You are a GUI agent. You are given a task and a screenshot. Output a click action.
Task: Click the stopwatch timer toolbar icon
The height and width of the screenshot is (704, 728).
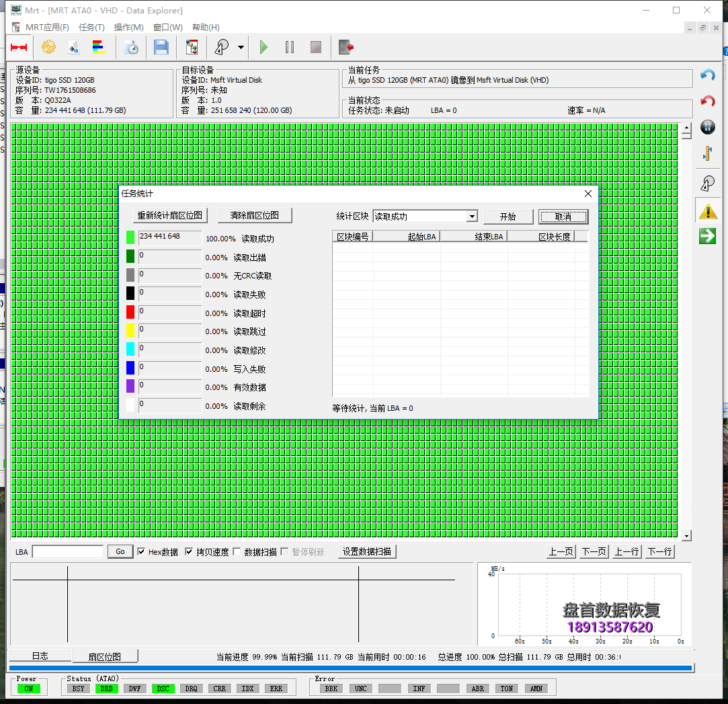click(131, 47)
